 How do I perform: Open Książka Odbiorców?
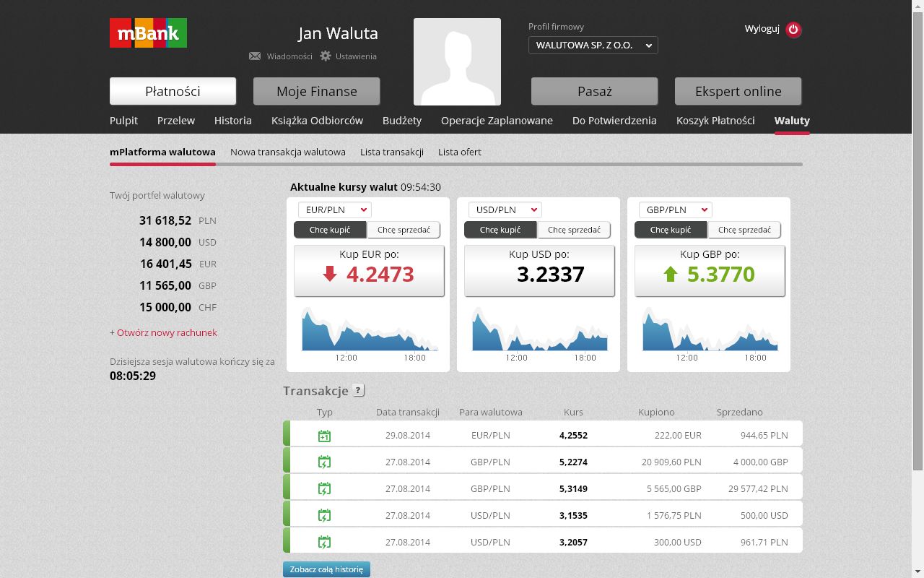[317, 121]
